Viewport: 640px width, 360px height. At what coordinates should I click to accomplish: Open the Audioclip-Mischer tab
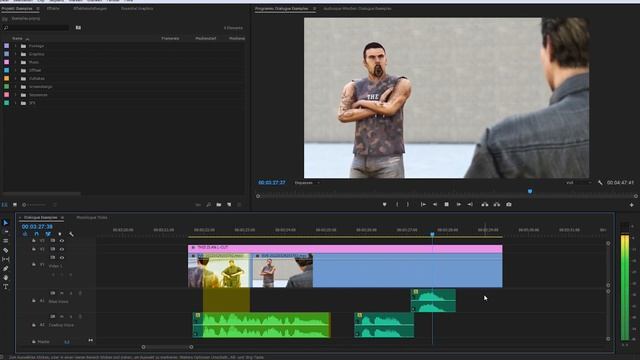click(x=357, y=9)
